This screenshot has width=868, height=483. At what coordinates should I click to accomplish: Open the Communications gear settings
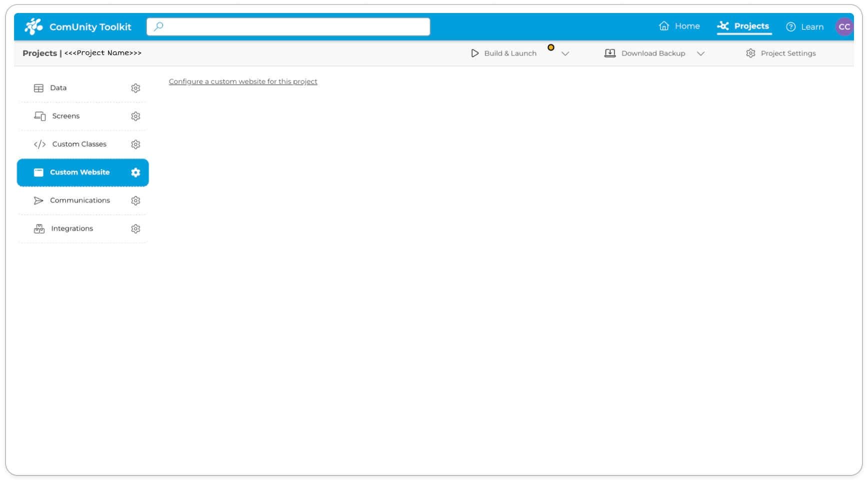(135, 200)
